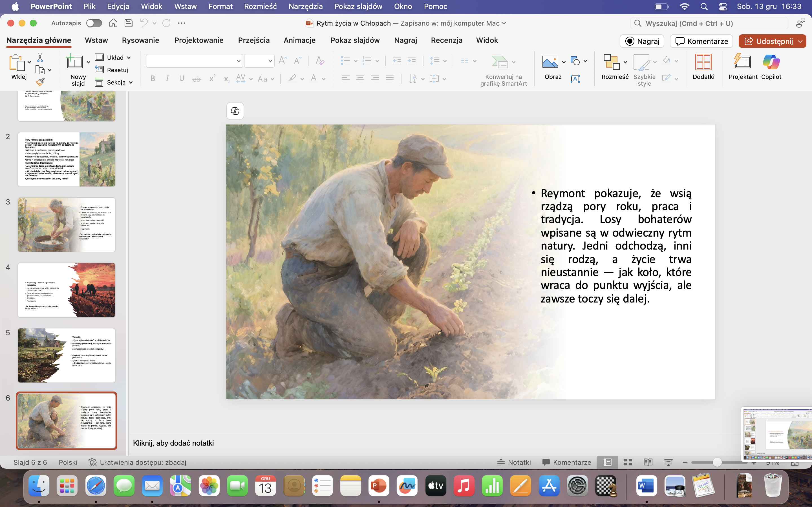Viewport: 812px width, 507px height.
Task: Toggle Komentarze pane in status bar
Action: (x=566, y=462)
